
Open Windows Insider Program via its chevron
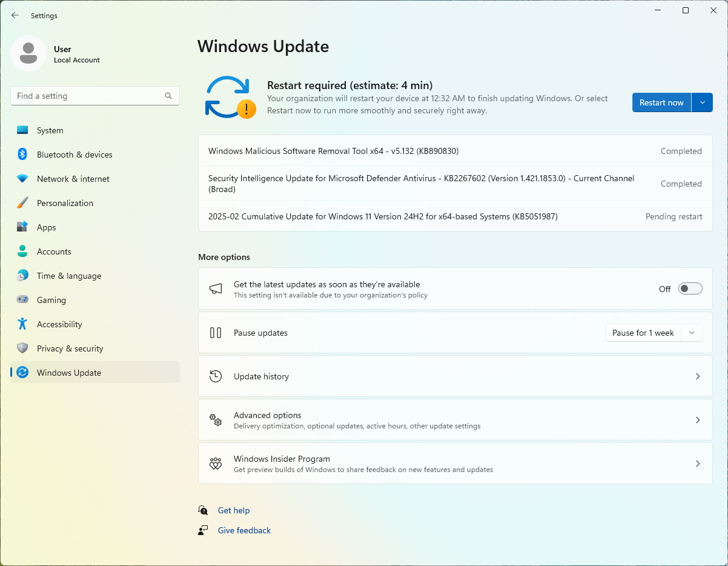point(698,464)
